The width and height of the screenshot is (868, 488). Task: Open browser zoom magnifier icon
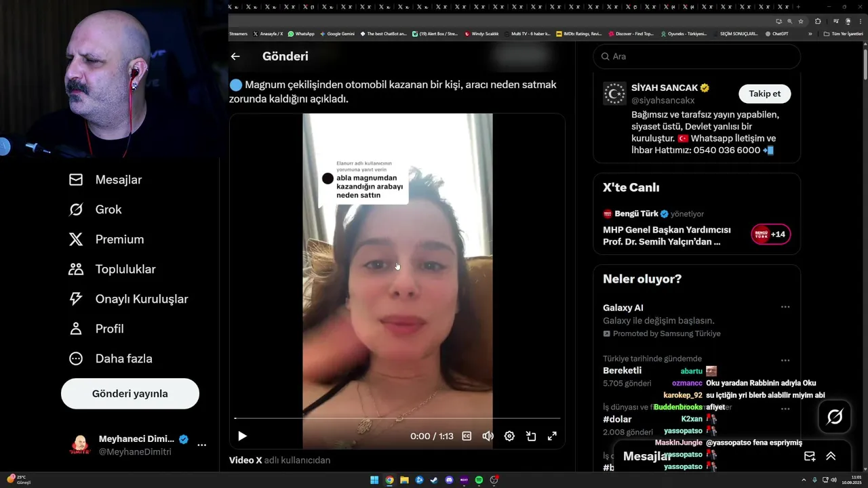(x=789, y=21)
